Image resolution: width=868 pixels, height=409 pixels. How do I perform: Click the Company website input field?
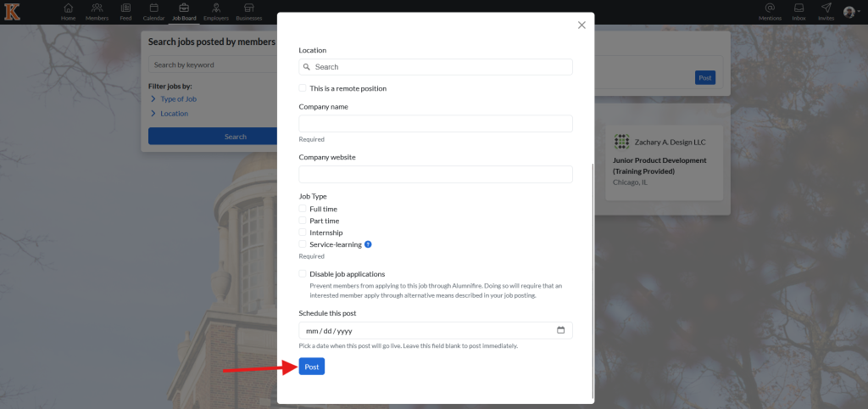click(x=436, y=174)
